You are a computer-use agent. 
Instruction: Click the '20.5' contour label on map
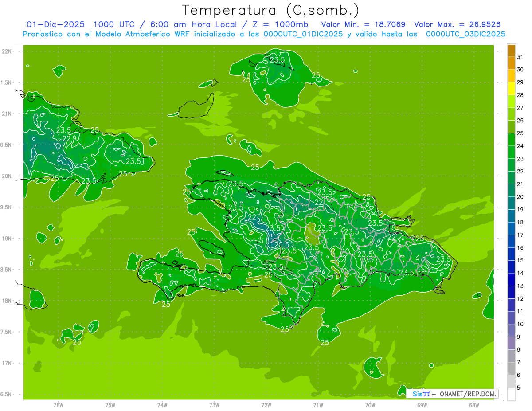click(x=282, y=244)
